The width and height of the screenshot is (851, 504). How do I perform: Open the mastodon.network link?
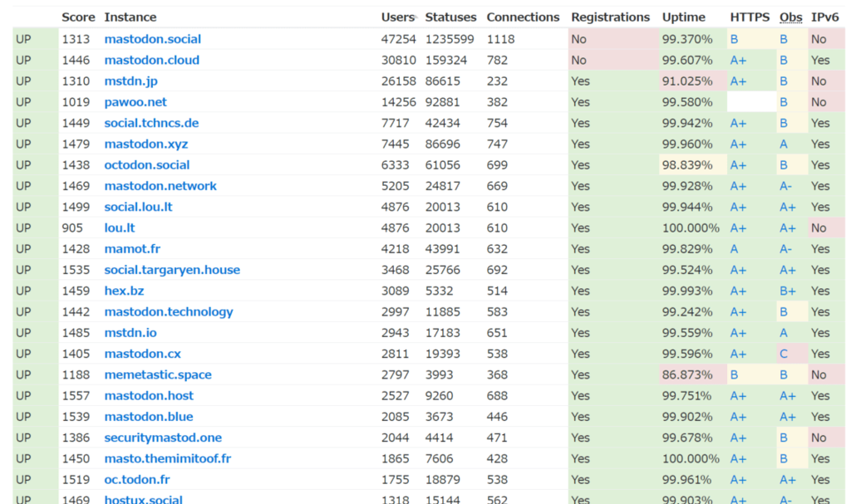pos(160,186)
